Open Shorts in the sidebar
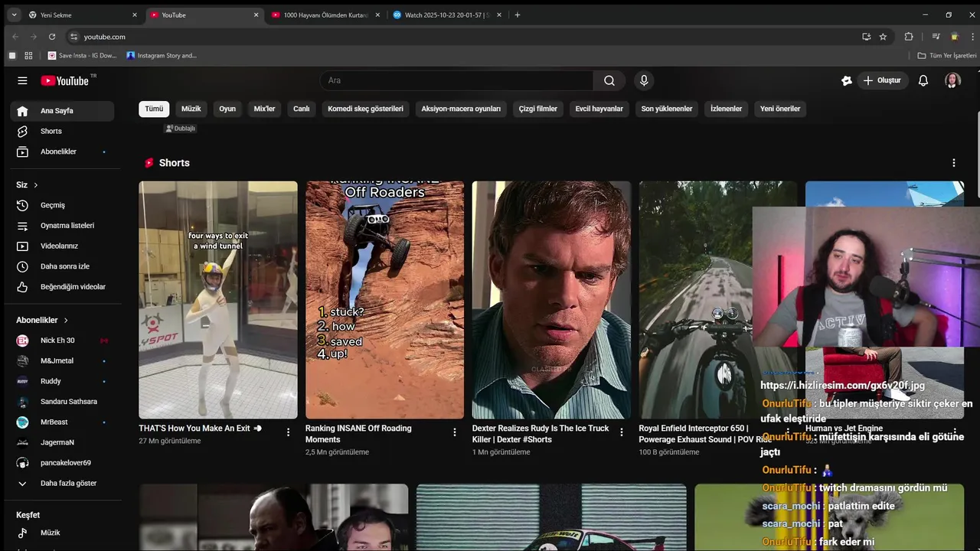 62,132
